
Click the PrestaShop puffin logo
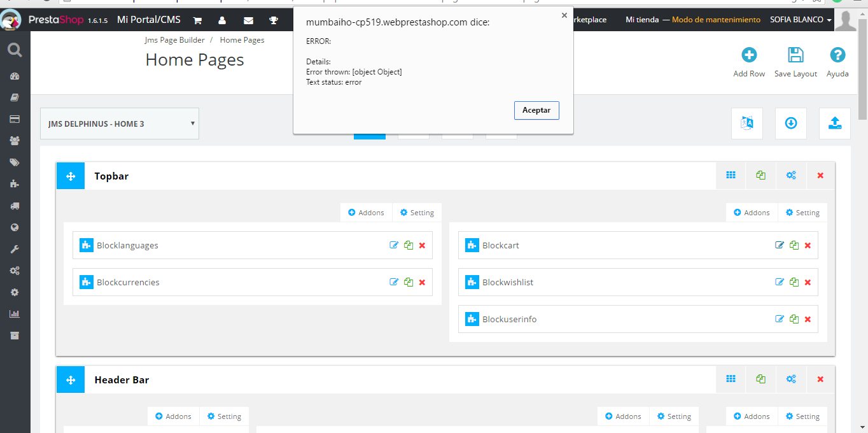tap(11, 20)
